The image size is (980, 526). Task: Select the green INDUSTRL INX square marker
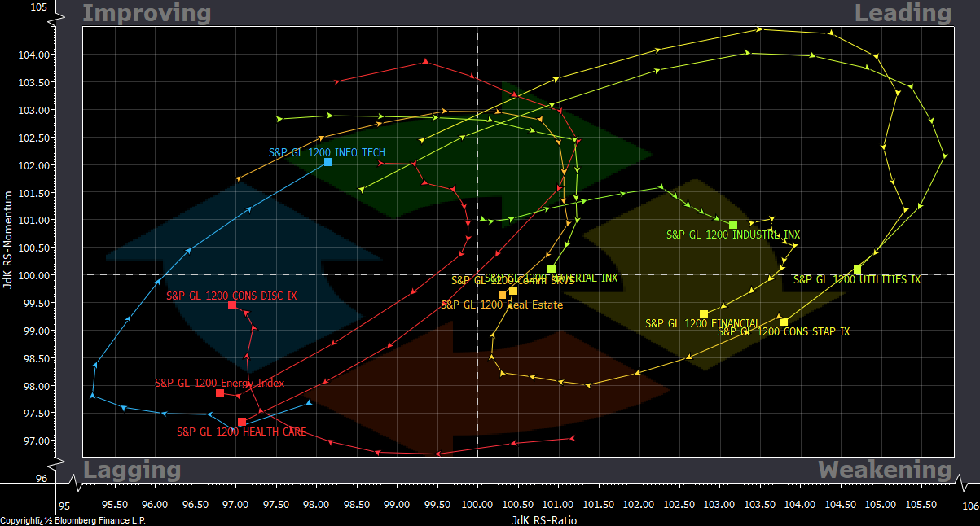pyautogui.click(x=733, y=225)
